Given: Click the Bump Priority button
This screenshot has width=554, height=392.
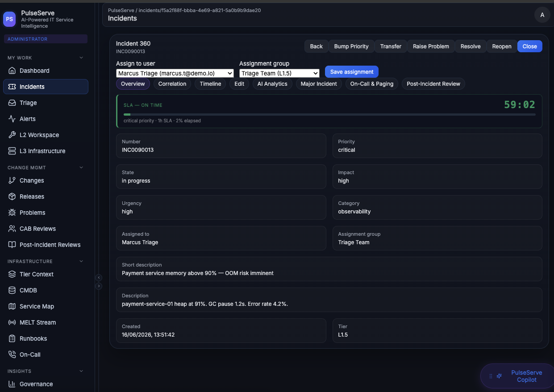Looking at the screenshot, I should (351, 46).
